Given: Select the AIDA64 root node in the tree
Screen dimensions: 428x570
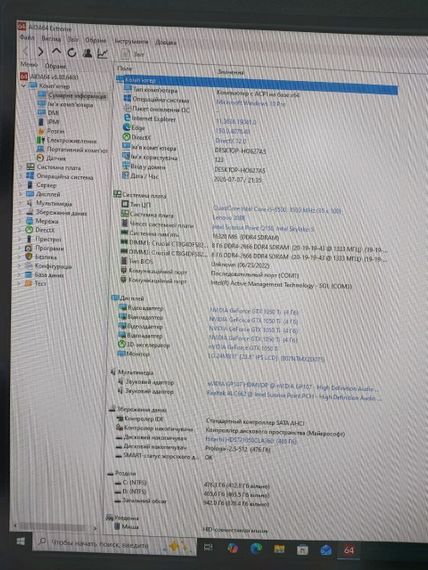Looking at the screenshot, I should [x=49, y=76].
